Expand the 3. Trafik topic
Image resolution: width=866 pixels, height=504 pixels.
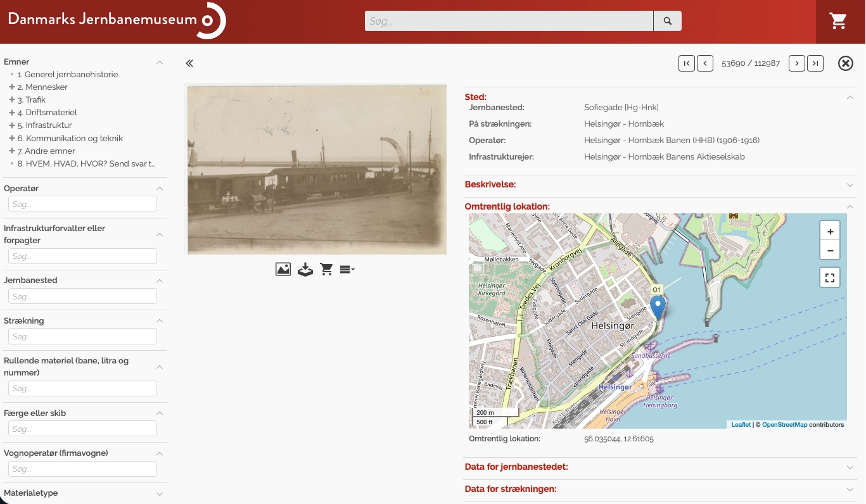click(x=12, y=99)
